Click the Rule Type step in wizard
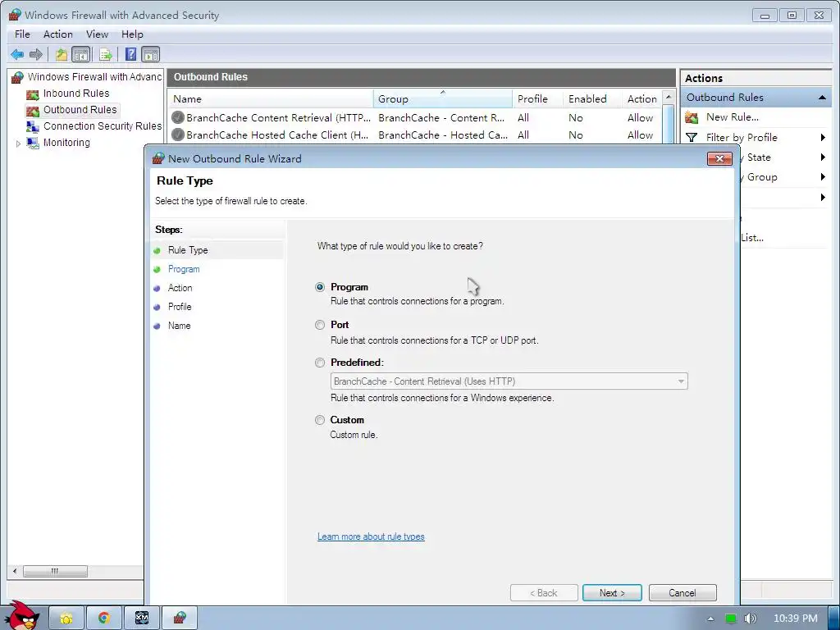The width and height of the screenshot is (840, 630). pyautogui.click(x=188, y=250)
